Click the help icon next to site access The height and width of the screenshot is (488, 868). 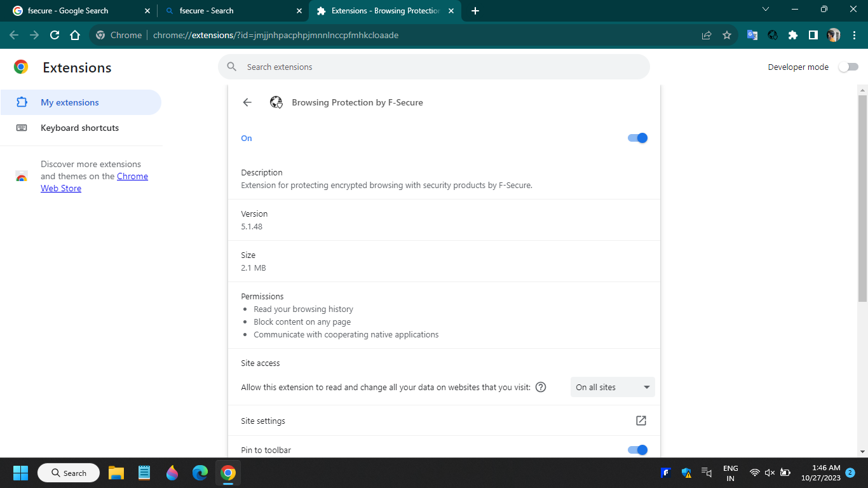pos(541,387)
